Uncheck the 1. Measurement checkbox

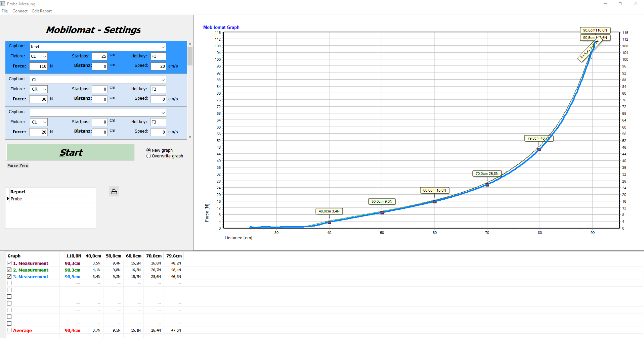tap(9, 263)
